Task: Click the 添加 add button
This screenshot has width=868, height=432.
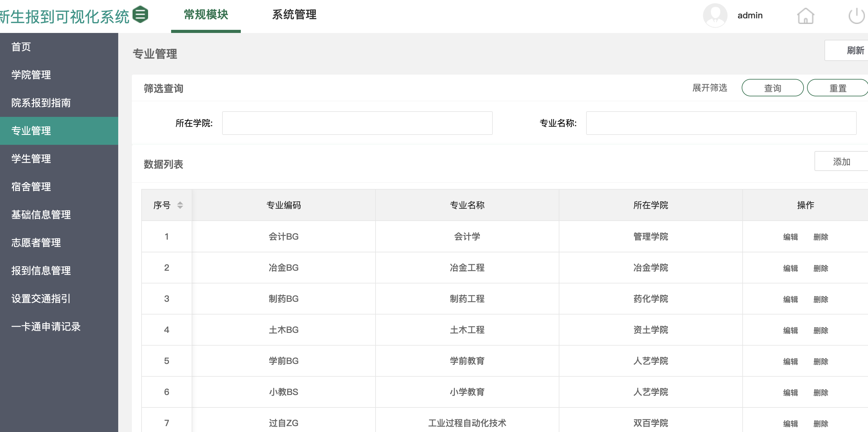Action: tap(841, 162)
